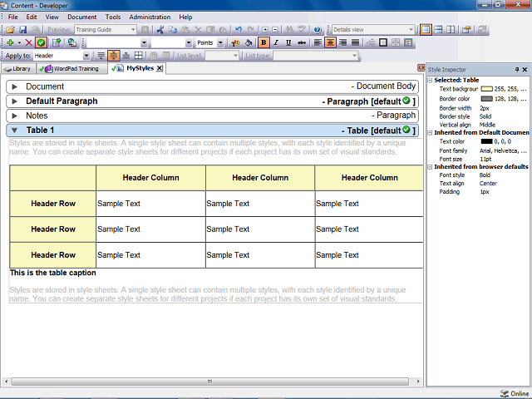Open the File menu
The image size is (532, 399).
point(13,17)
